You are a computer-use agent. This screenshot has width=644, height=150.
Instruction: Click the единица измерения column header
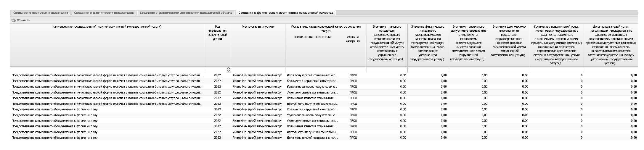(x=353, y=39)
